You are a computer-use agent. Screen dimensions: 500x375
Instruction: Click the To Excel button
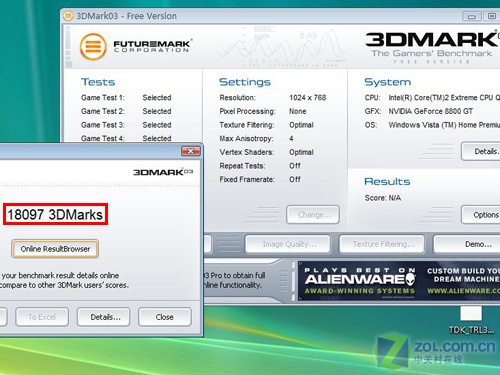pos(42,317)
